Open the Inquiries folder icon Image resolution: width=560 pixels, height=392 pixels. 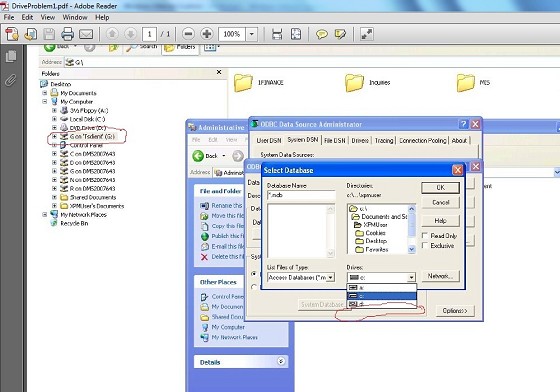tap(354, 83)
